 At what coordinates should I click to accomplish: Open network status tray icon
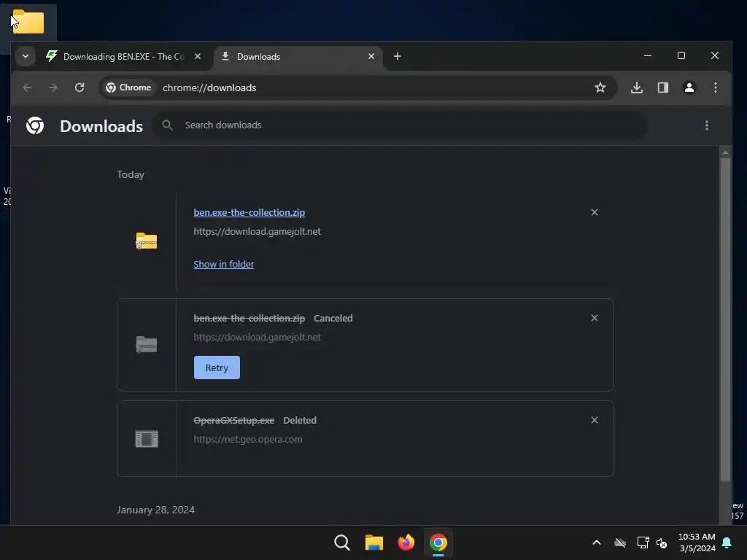coord(643,542)
